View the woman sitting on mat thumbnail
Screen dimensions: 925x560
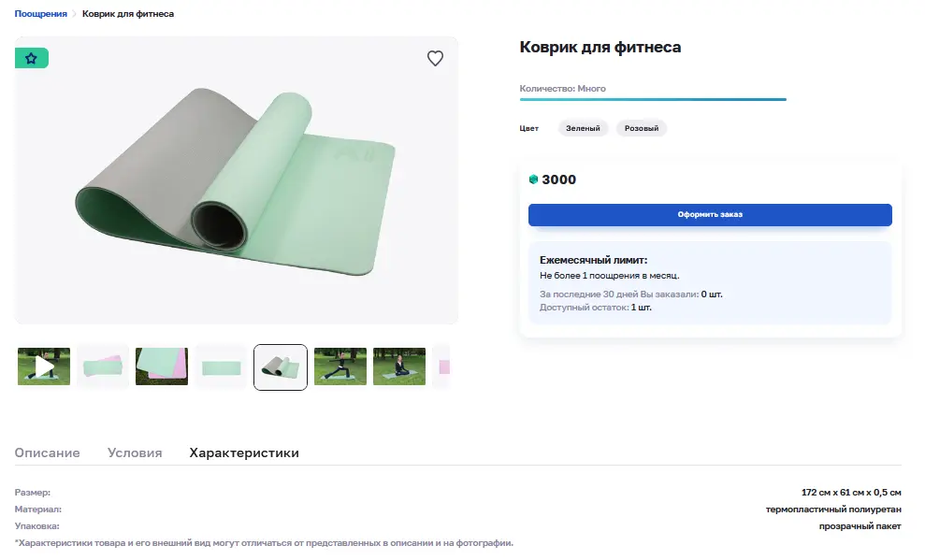pos(399,366)
